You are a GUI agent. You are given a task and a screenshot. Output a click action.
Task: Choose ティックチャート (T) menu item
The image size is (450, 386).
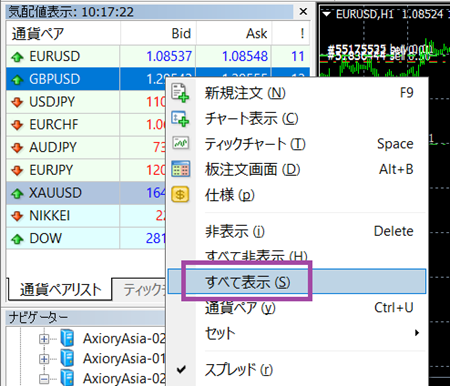pyautogui.click(x=297, y=144)
